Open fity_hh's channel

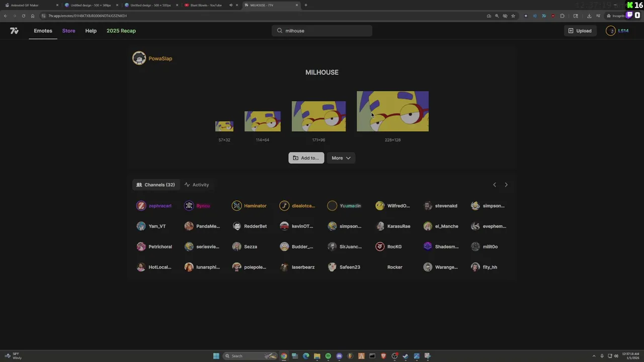pyautogui.click(x=484, y=267)
